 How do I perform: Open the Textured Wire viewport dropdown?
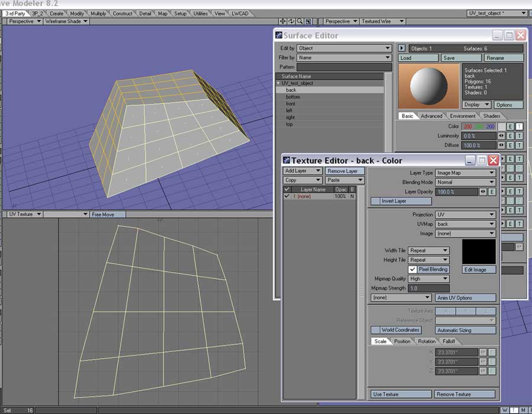(x=382, y=21)
